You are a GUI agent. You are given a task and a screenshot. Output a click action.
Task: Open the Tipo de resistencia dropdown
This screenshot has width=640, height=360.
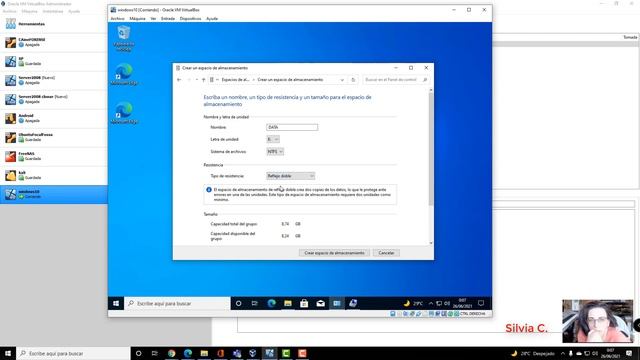click(290, 176)
